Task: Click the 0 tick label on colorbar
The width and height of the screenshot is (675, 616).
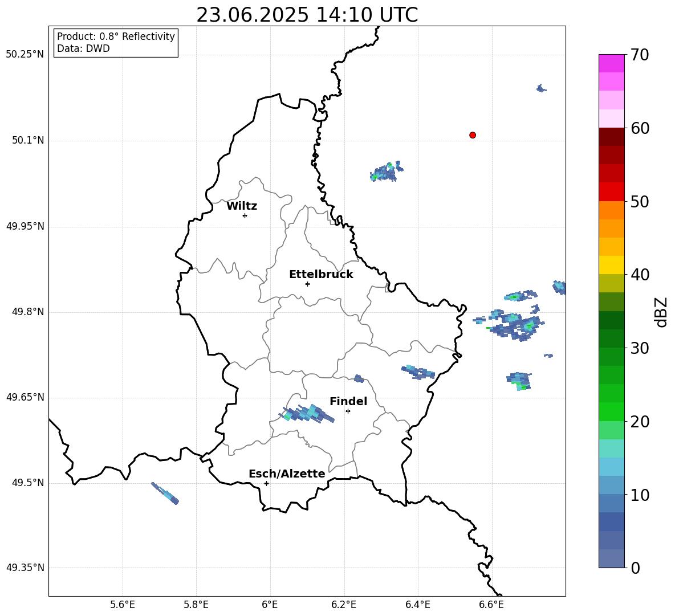Action: point(635,568)
